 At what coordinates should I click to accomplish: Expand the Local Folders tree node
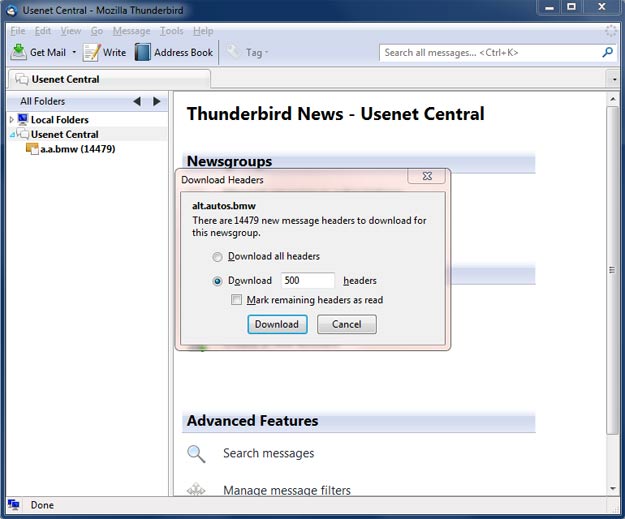(12, 119)
